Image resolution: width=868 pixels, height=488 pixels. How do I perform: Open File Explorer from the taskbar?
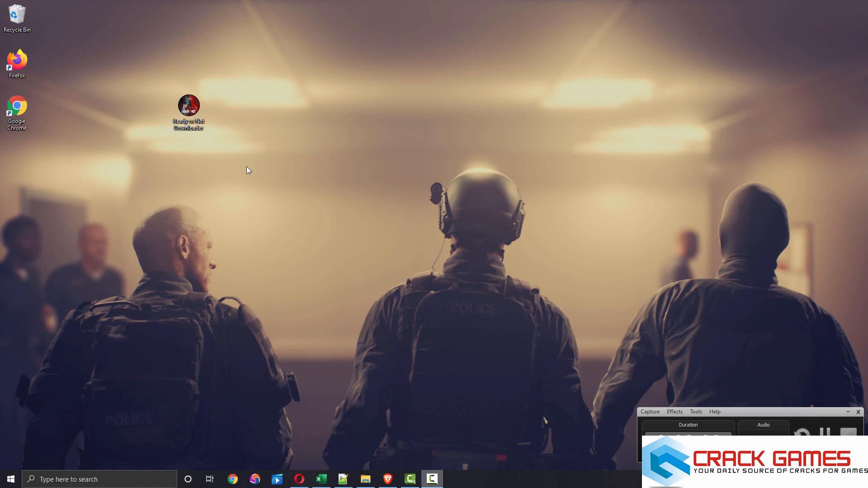coord(365,479)
